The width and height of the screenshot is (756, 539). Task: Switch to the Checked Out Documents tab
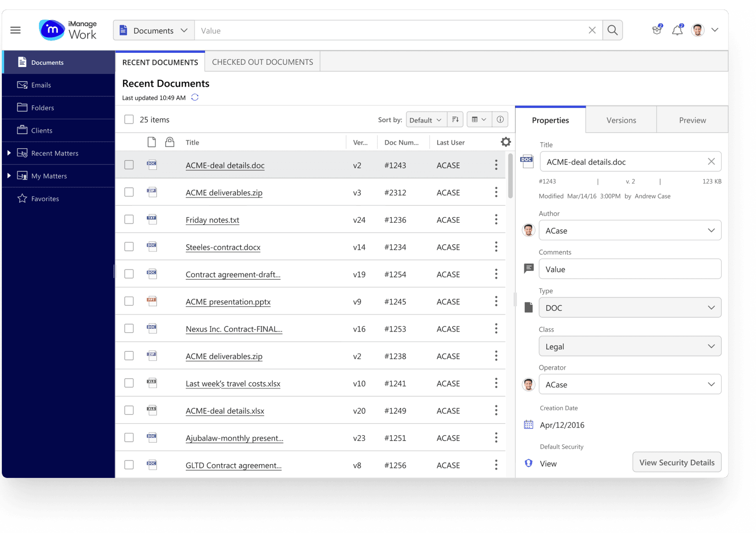(x=262, y=61)
